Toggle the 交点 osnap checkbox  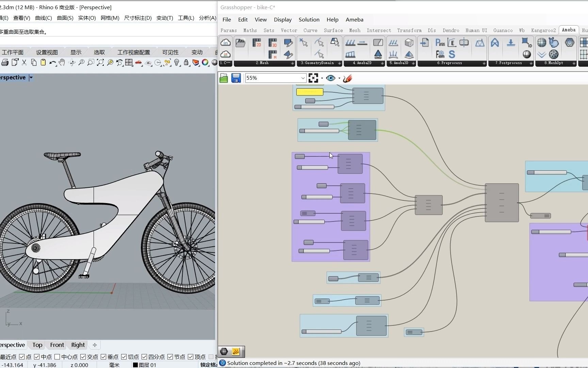tap(83, 357)
